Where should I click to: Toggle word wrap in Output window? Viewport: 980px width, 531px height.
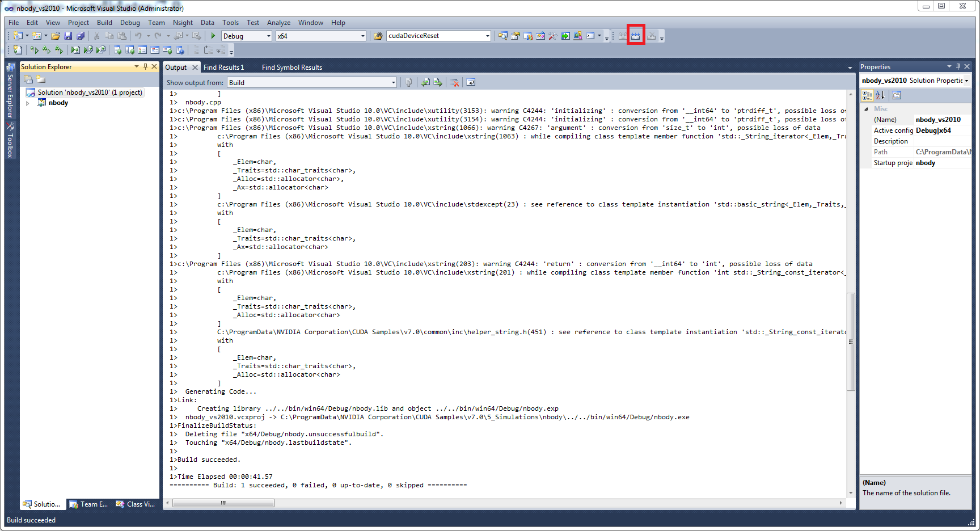click(x=471, y=83)
